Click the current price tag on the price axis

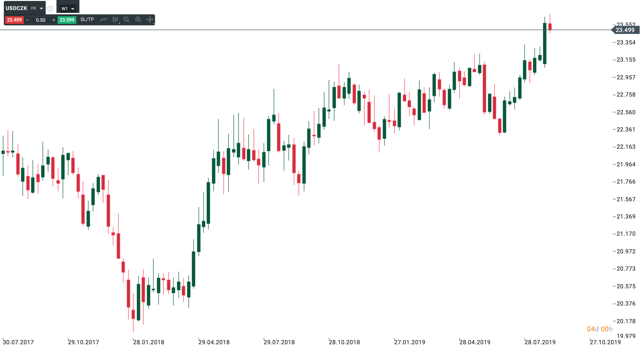(x=625, y=30)
